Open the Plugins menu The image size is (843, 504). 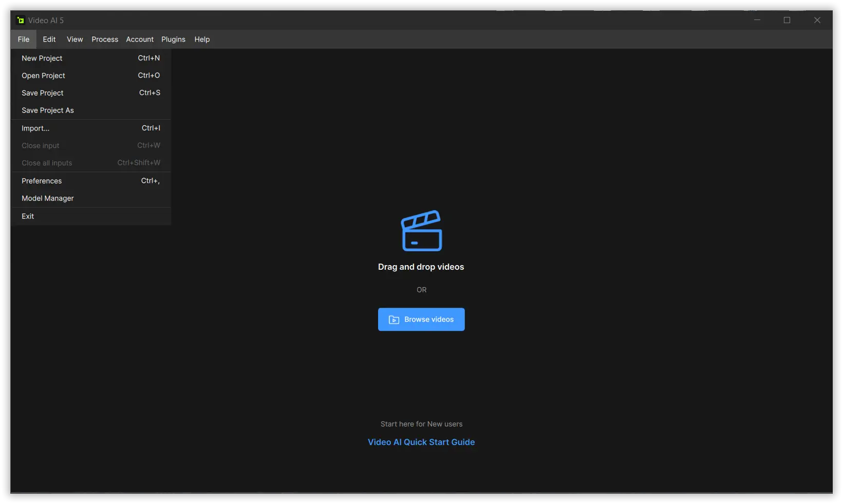174,40
